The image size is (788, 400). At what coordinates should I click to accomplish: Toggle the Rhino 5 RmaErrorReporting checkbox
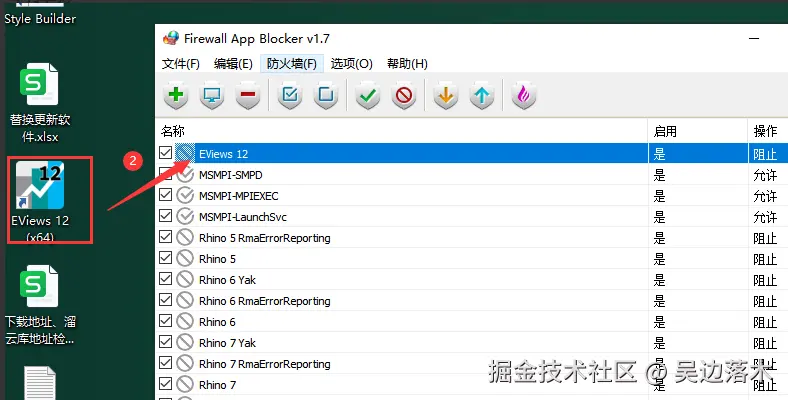(x=165, y=237)
